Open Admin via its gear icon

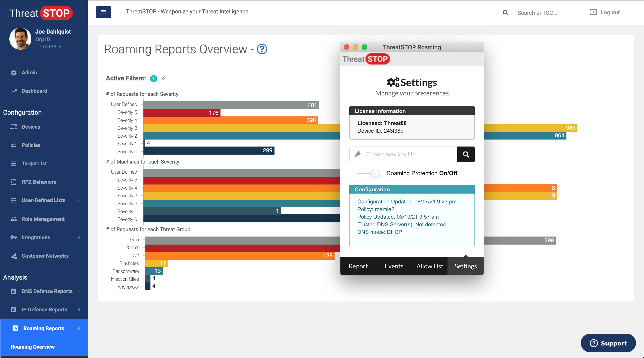tap(14, 73)
